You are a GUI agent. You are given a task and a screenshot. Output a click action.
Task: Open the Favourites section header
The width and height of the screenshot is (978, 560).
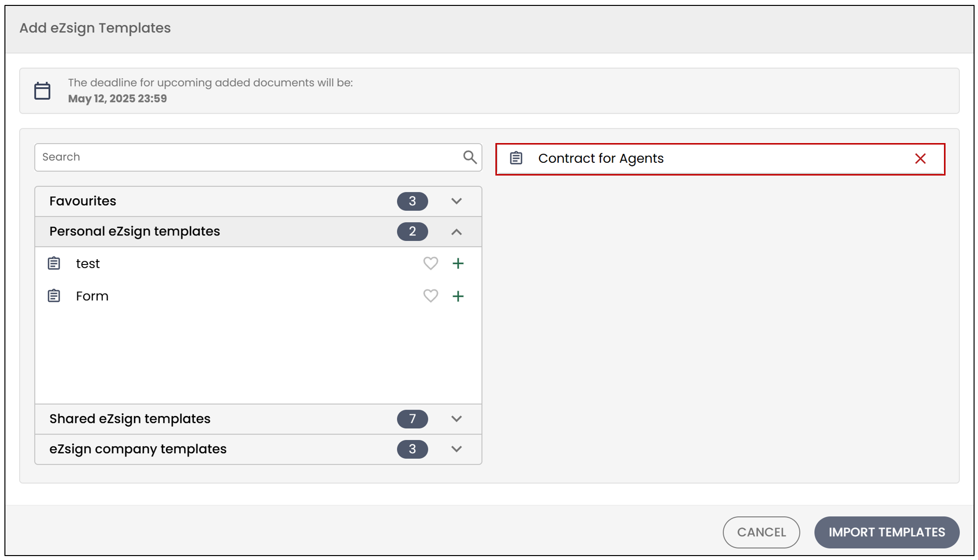(258, 201)
